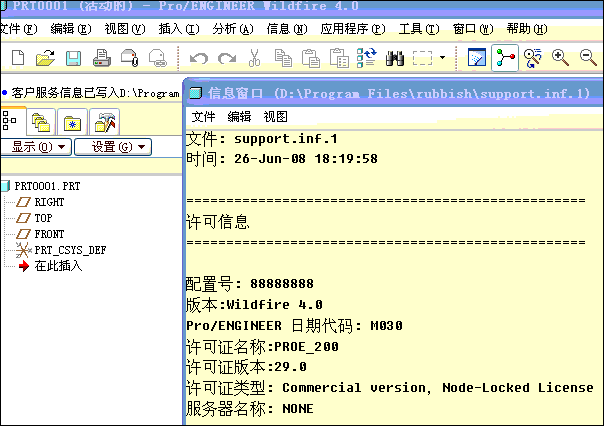Screen dimensions: 604x426
Task: Open the 显示(O) dropdown
Action: 36,147
